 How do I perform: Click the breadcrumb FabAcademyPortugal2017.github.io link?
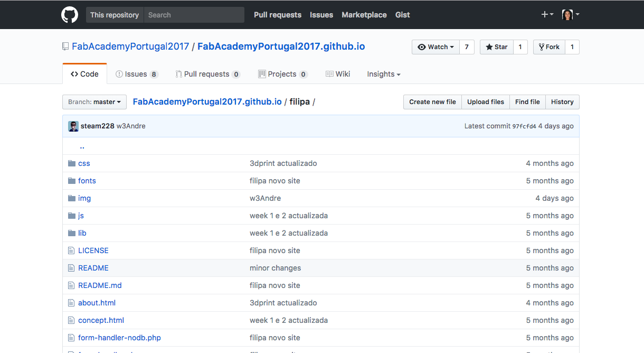pos(207,101)
